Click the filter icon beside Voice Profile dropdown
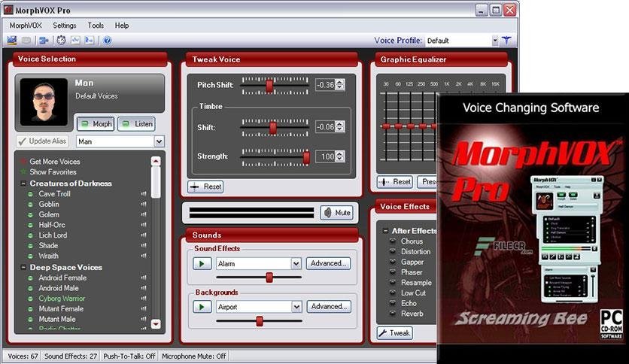The image size is (629, 364). pos(506,40)
